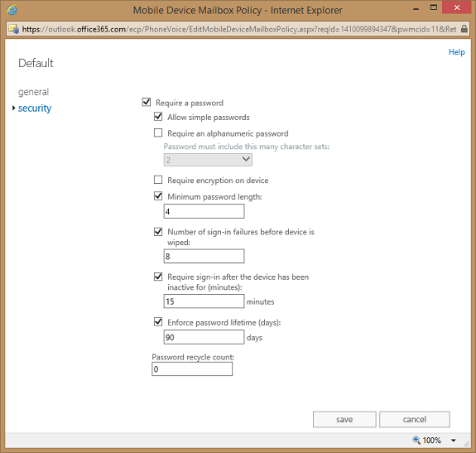Toggle the Enforce password lifetime checkbox

158,321
